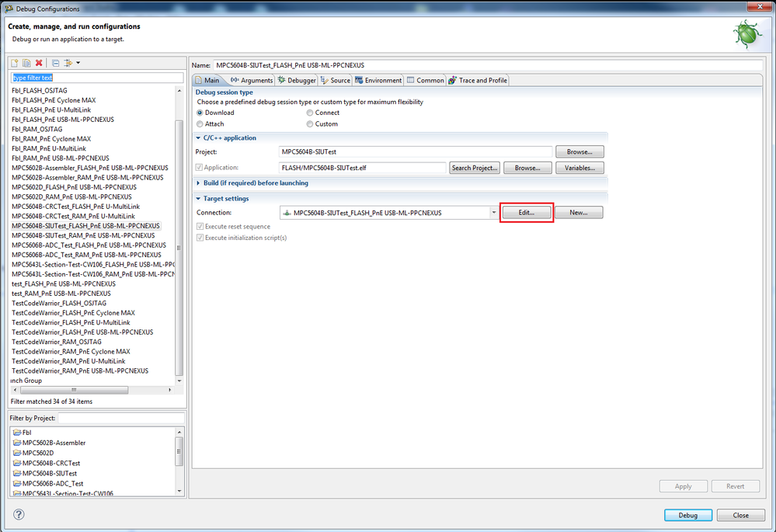Viewport: 776px width, 532px height.
Task: Select TestCodeWarrior_FLASH_OSJTAG configuration
Action: click(59, 304)
